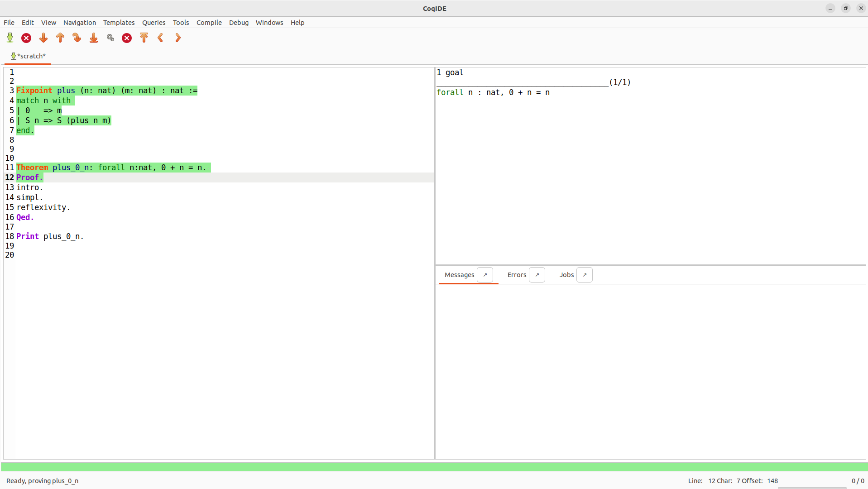The image size is (868, 489).
Task: Place cursor on 'Proof.' line
Action: (30, 177)
